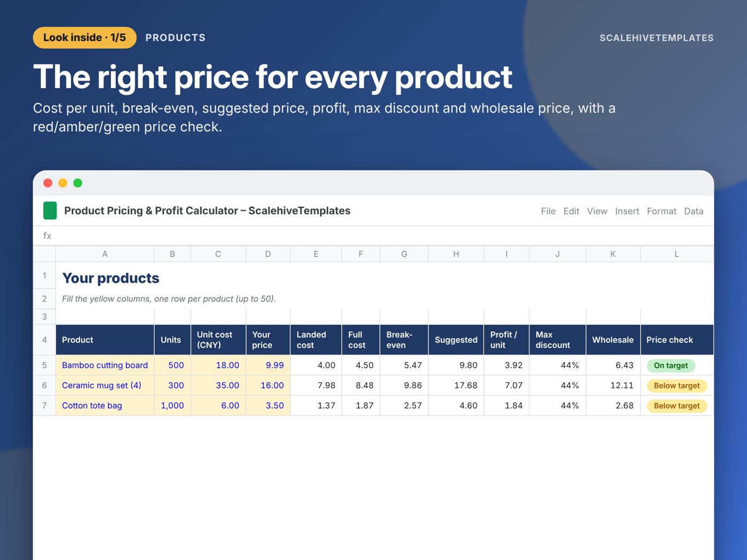Click the price cell showing 16.00

click(x=268, y=386)
